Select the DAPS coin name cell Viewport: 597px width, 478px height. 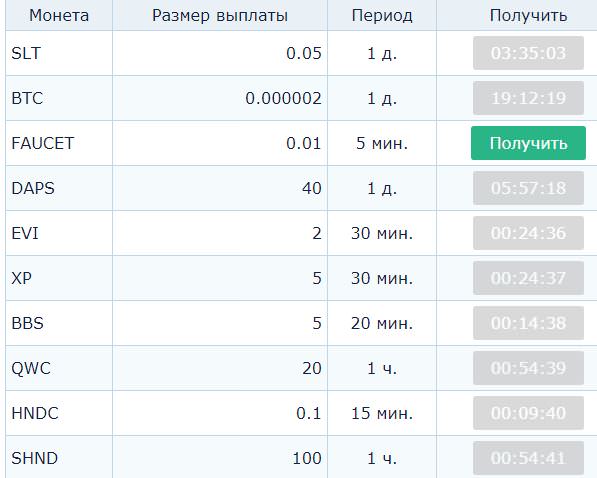59,188
